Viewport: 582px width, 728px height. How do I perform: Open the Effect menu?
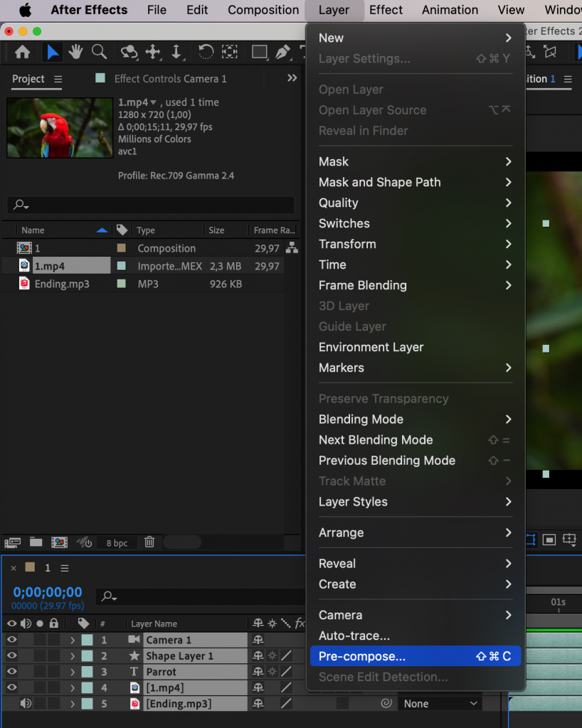click(x=386, y=10)
